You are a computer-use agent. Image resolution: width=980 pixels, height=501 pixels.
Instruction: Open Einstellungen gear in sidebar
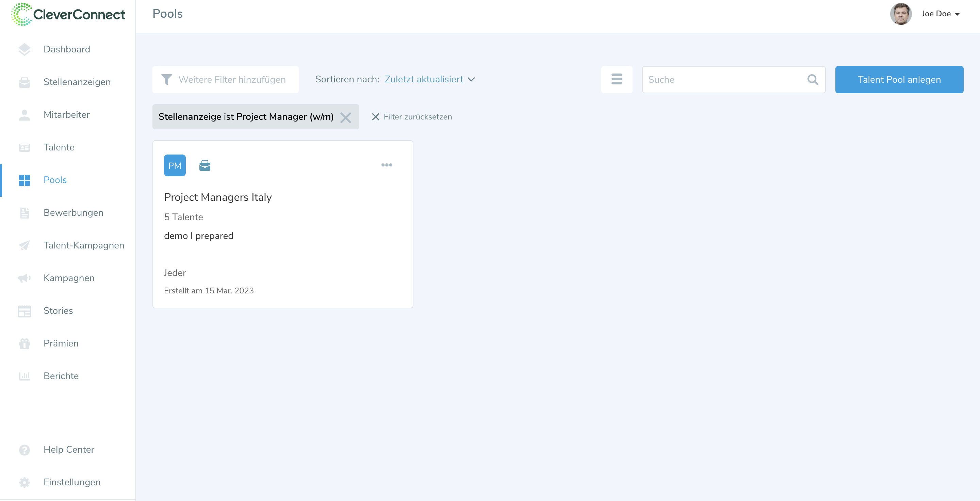[x=24, y=482]
